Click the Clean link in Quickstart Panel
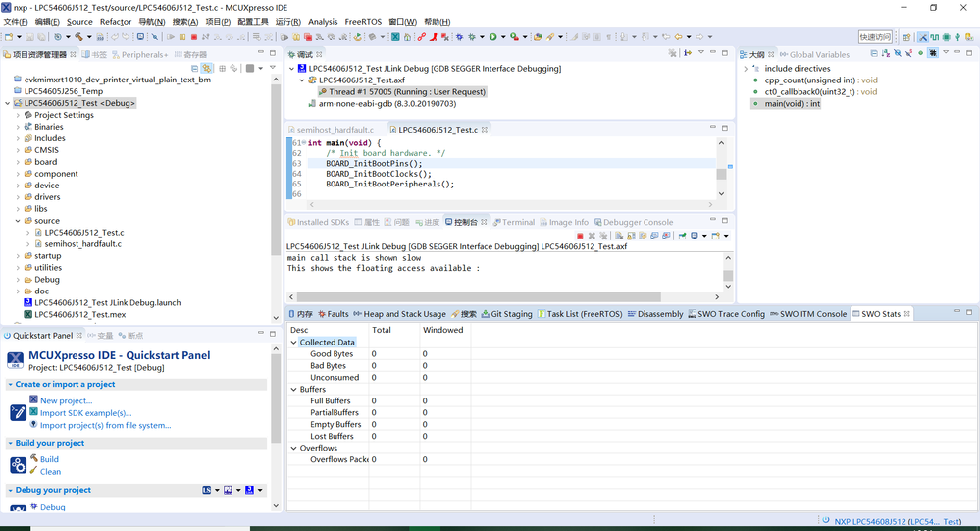The image size is (980, 531). click(x=51, y=471)
